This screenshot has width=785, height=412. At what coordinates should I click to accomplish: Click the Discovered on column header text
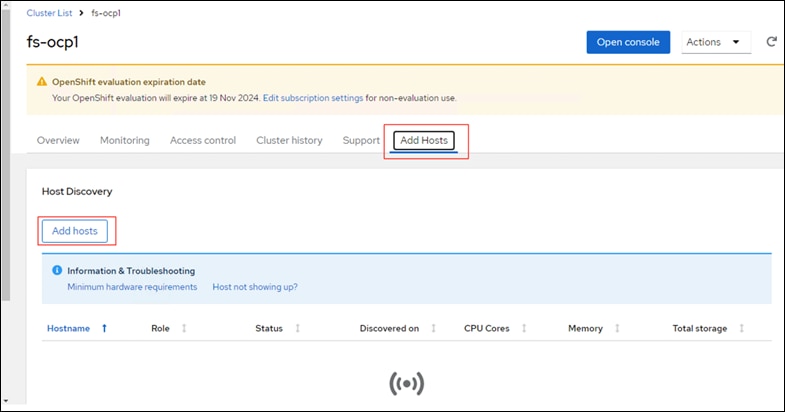[x=389, y=328]
